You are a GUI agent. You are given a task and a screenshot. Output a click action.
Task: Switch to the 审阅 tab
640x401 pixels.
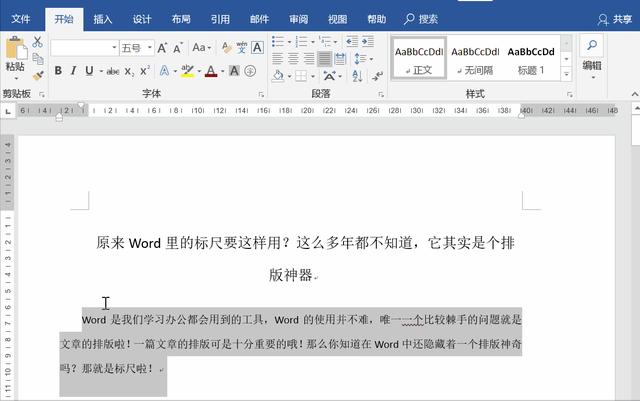(298, 19)
